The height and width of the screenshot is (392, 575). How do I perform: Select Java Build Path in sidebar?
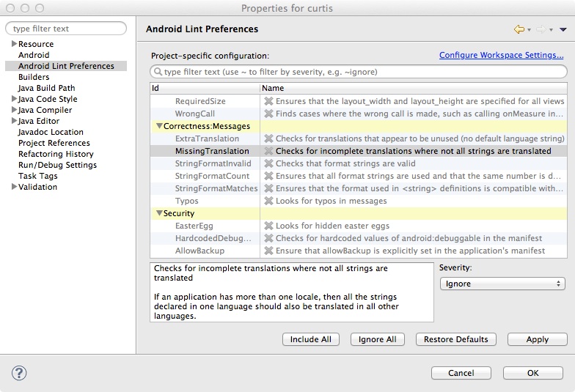pyautogui.click(x=47, y=88)
